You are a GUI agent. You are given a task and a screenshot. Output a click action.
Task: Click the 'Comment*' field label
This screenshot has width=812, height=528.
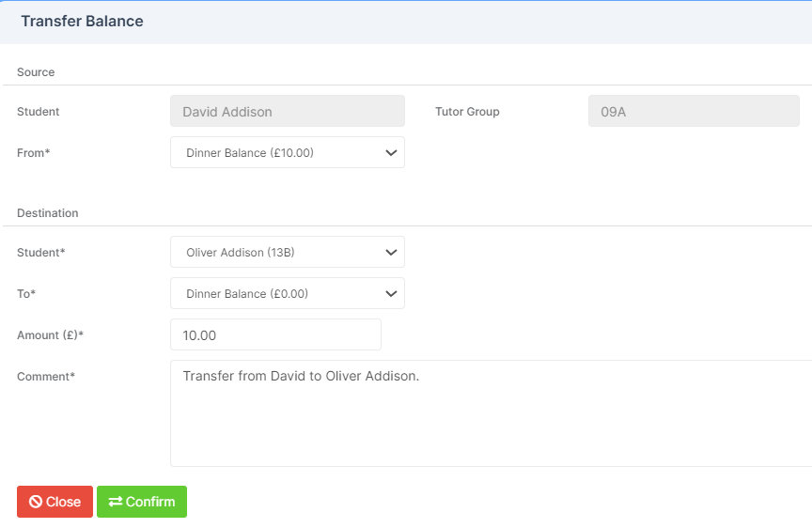[x=46, y=377]
